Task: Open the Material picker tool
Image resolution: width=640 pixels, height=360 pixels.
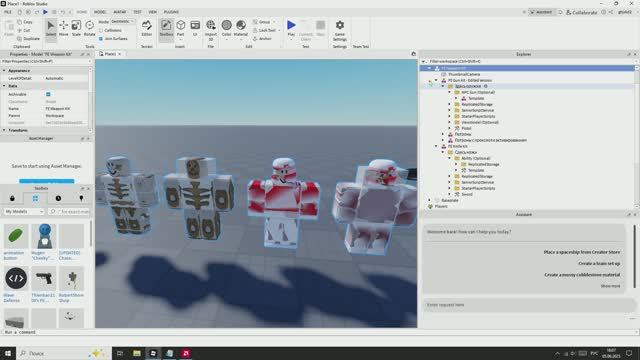Action: tap(241, 28)
